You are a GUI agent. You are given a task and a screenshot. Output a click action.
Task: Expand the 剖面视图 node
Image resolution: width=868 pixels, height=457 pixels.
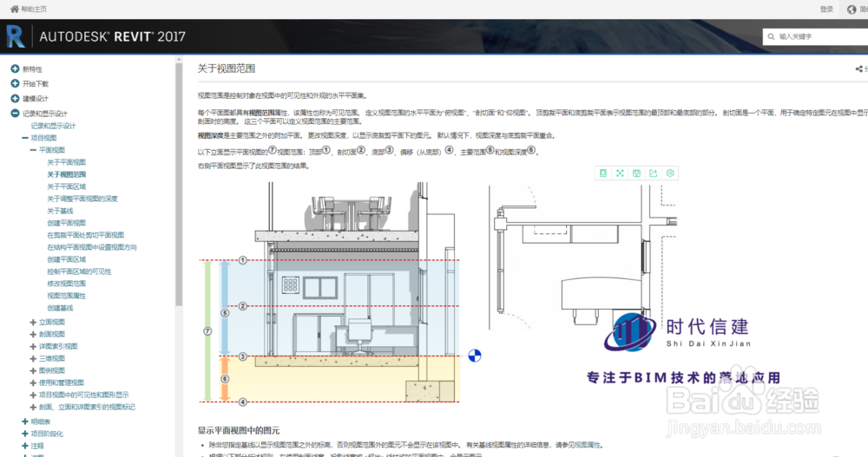pos(33,334)
